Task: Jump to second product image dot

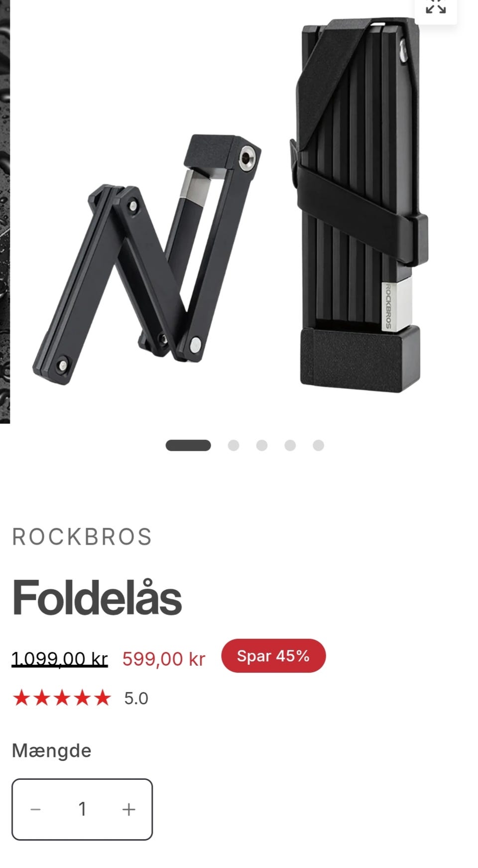Action: click(234, 445)
